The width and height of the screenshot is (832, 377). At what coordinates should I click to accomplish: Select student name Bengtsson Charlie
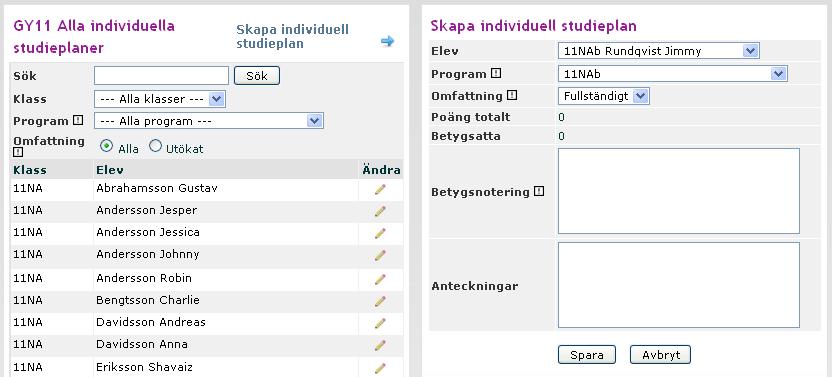pos(148,300)
